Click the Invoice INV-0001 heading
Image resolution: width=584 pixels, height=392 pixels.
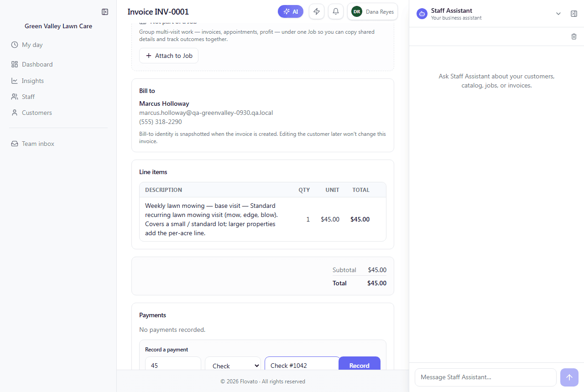click(x=158, y=12)
